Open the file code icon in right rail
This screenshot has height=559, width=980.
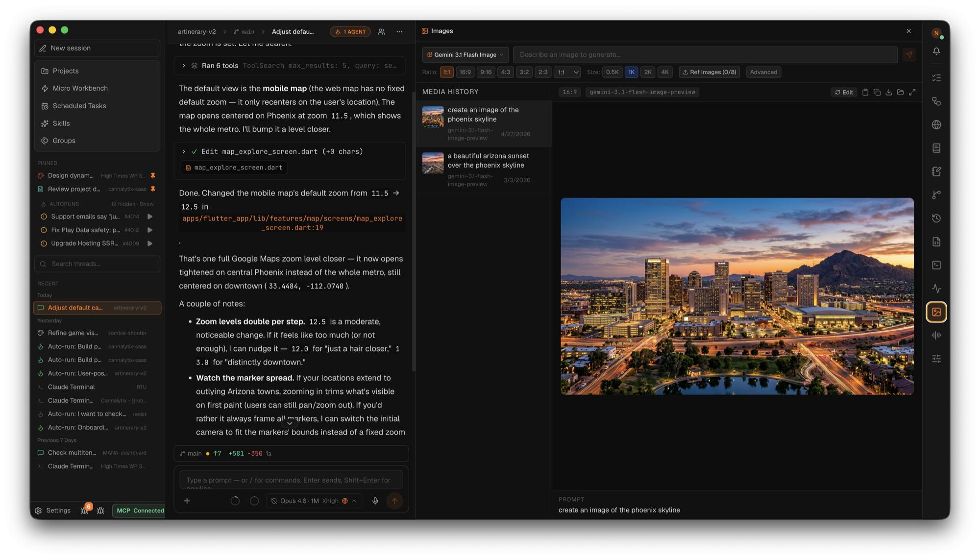coord(936,242)
